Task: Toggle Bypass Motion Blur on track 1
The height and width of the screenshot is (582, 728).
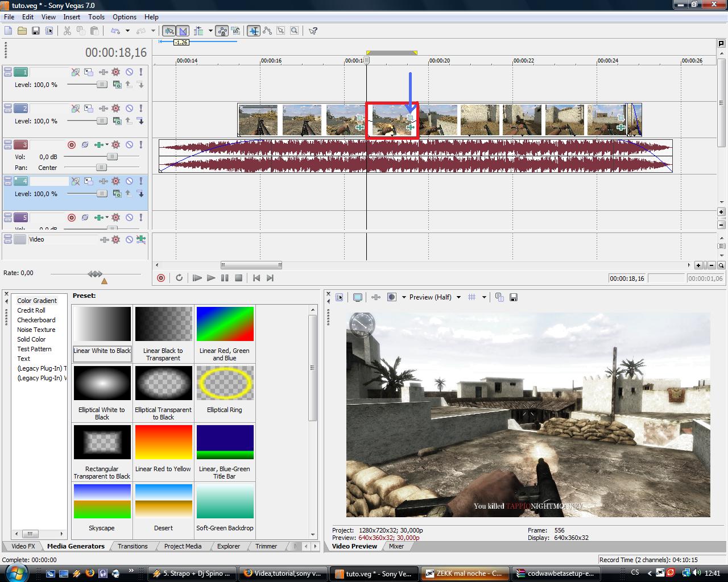Action: (x=76, y=72)
